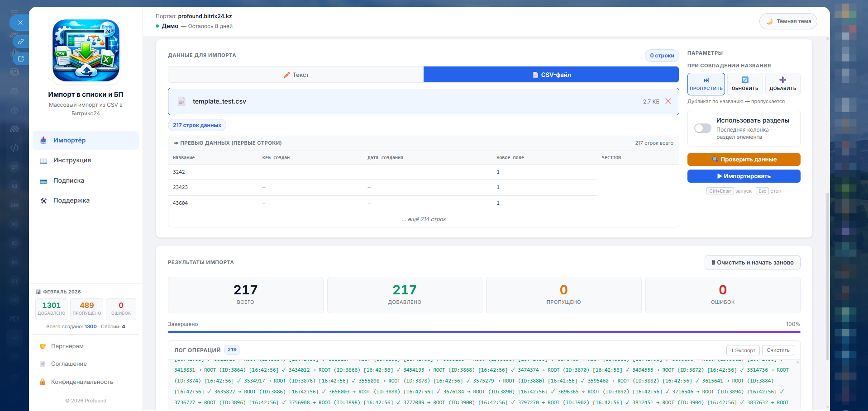Open Поддержка section in sidebar
The width and height of the screenshot is (868, 411).
click(x=72, y=200)
